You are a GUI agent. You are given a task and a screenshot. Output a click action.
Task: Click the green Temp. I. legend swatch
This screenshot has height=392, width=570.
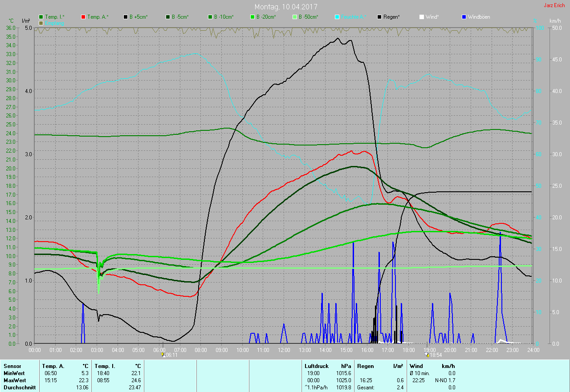tap(41, 17)
